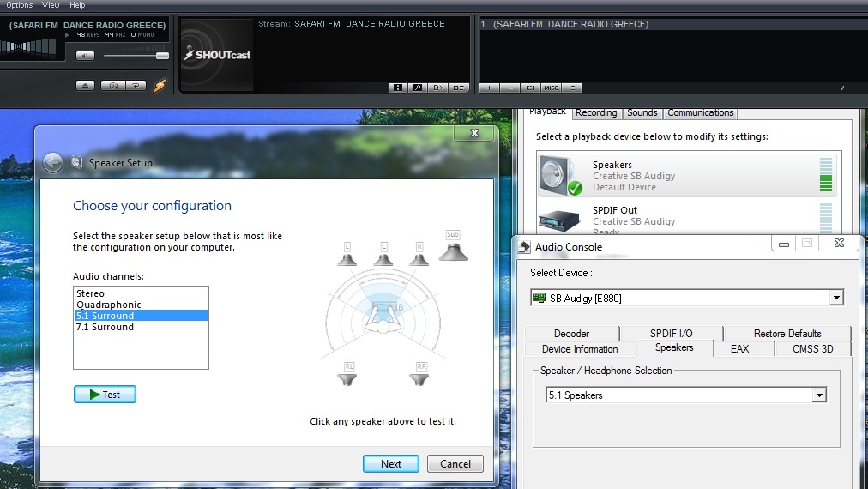Go back in Speaker Setup wizard
Viewport: 868px width, 489px height.
click(x=52, y=163)
